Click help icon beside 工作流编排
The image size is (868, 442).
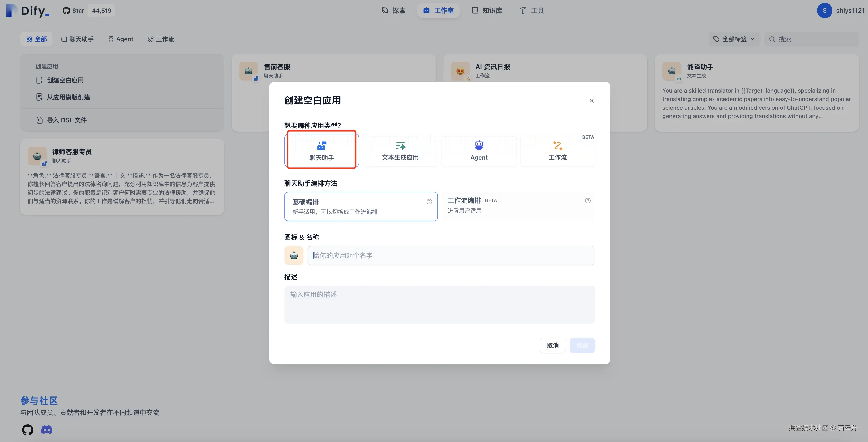point(588,201)
